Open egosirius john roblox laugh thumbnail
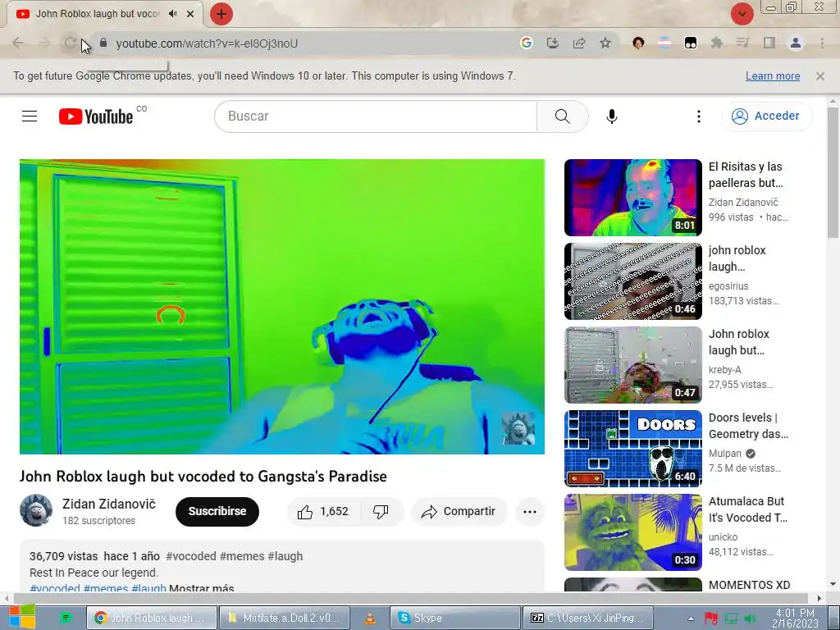 (632, 281)
